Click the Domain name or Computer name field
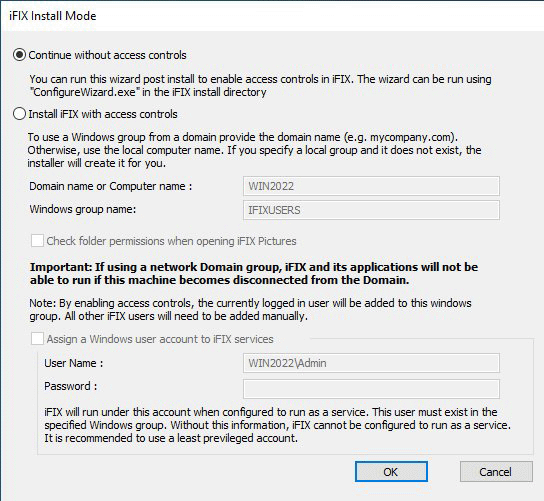The width and height of the screenshot is (544, 501). [371, 186]
